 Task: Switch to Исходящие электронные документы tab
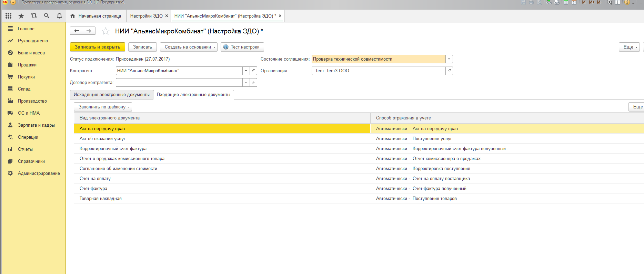[111, 95]
